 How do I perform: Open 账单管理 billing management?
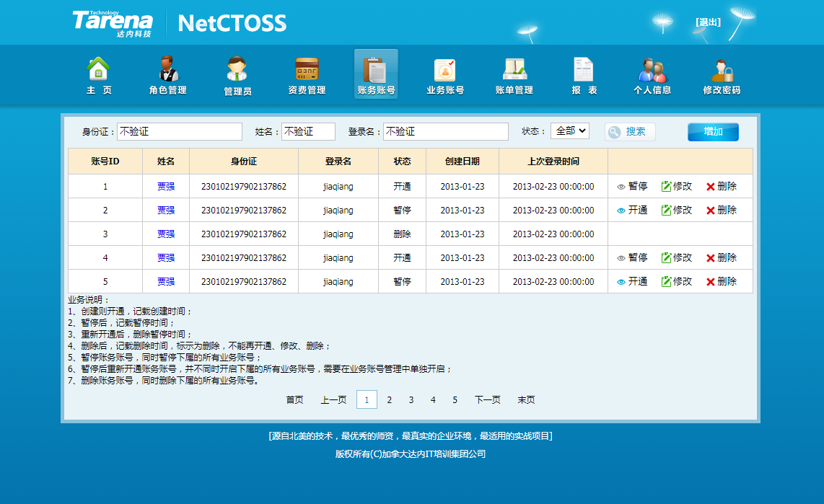point(514,74)
